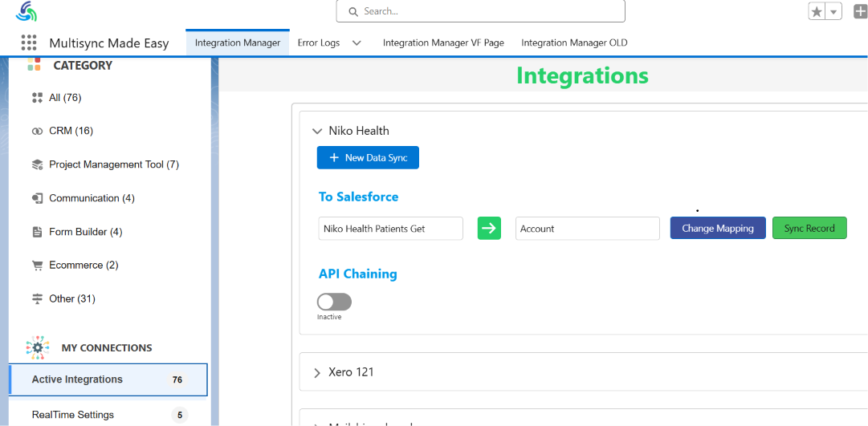Filter by Other (31)
This screenshot has height=426, width=868.
(72, 298)
